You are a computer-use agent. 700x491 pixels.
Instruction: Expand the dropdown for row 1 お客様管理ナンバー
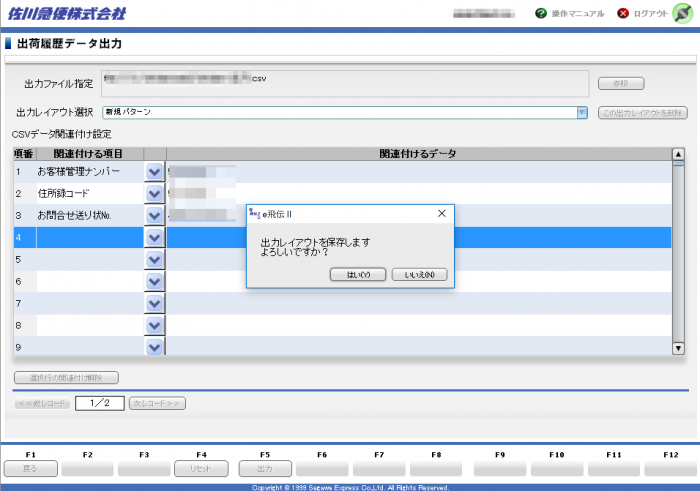(154, 172)
